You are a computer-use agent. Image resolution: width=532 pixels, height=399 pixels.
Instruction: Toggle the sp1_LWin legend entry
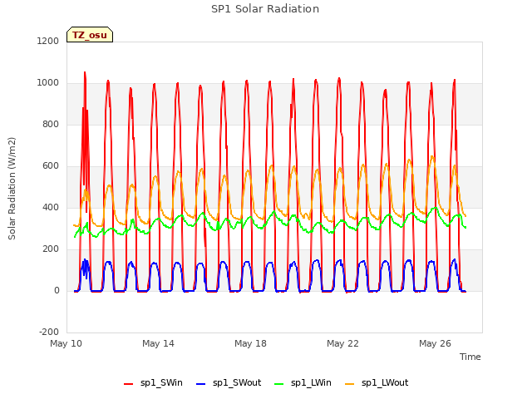pyautogui.click(x=303, y=382)
